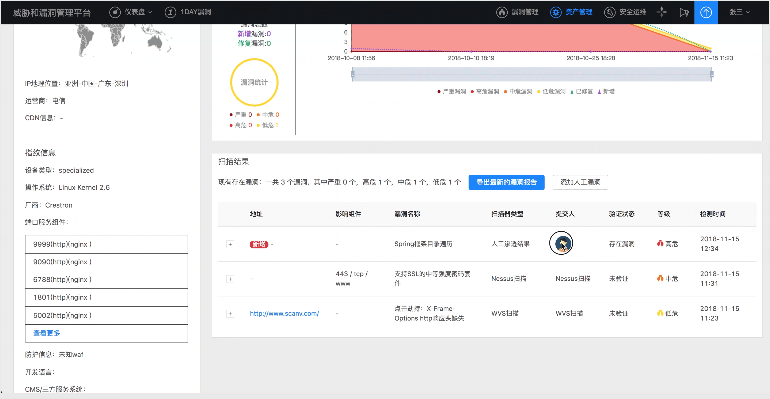The width and height of the screenshot is (770, 399).
Task: Click the 查看更多 view more link
Action: click(x=47, y=333)
